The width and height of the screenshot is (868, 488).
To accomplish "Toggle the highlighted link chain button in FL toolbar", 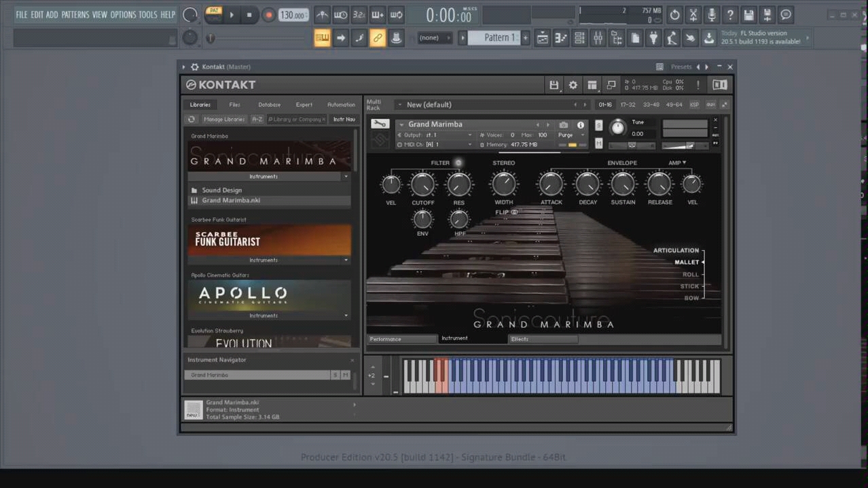I will pyautogui.click(x=378, y=38).
